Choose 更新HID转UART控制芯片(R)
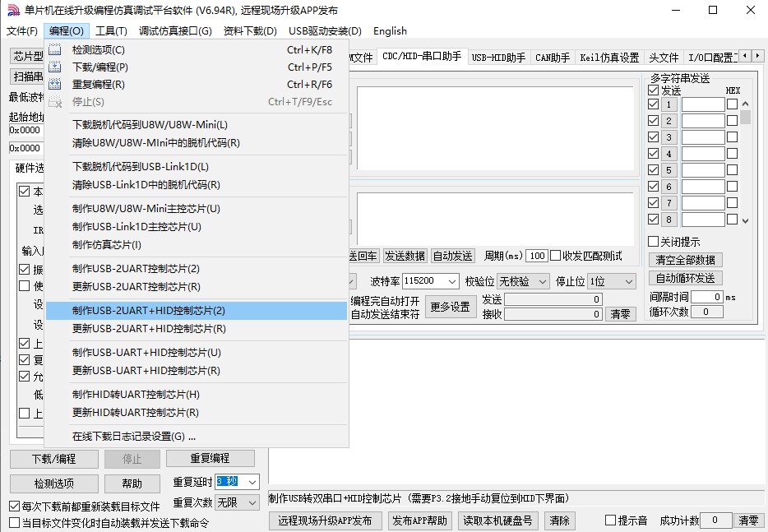The image size is (768, 532). click(197, 413)
